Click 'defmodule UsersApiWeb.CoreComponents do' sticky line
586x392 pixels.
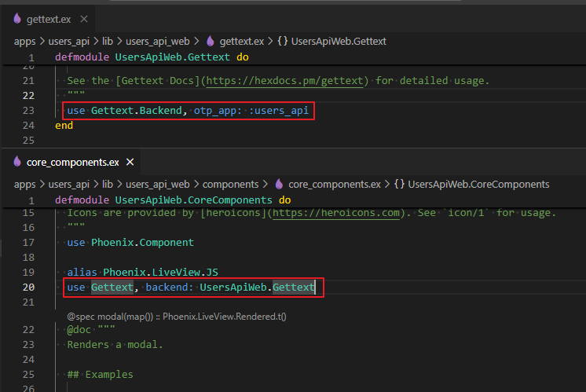point(173,200)
